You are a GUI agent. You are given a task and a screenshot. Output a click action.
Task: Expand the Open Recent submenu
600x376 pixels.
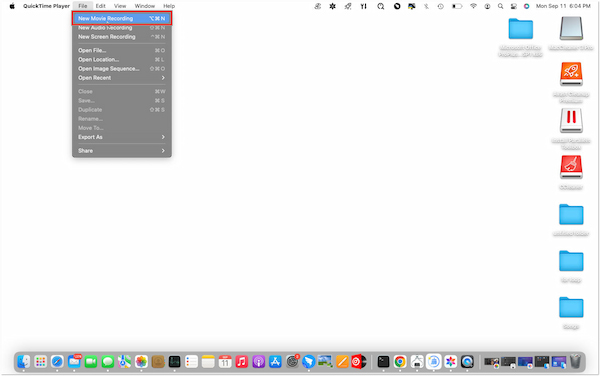click(122, 78)
